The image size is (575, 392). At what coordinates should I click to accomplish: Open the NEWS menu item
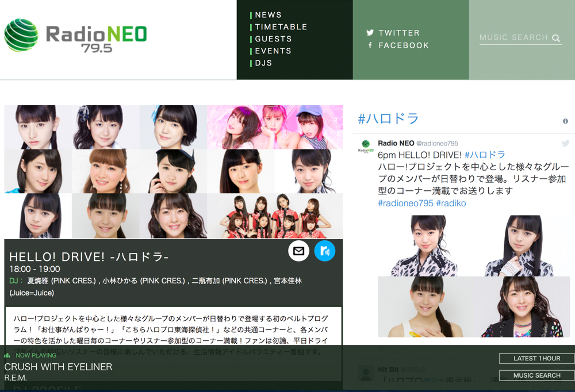pyautogui.click(x=268, y=15)
